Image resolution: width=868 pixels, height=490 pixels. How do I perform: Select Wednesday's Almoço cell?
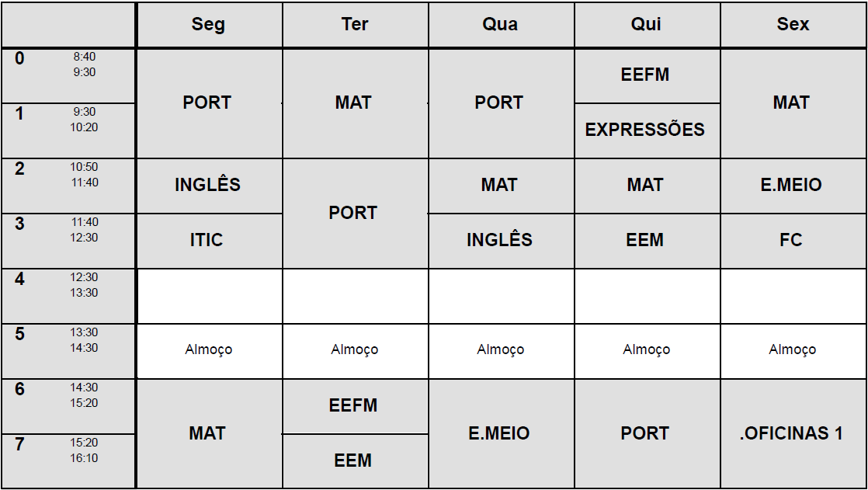500,350
